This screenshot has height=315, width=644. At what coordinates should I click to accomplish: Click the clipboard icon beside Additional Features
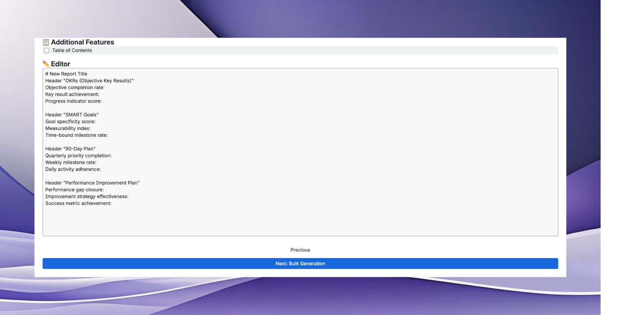tap(46, 42)
